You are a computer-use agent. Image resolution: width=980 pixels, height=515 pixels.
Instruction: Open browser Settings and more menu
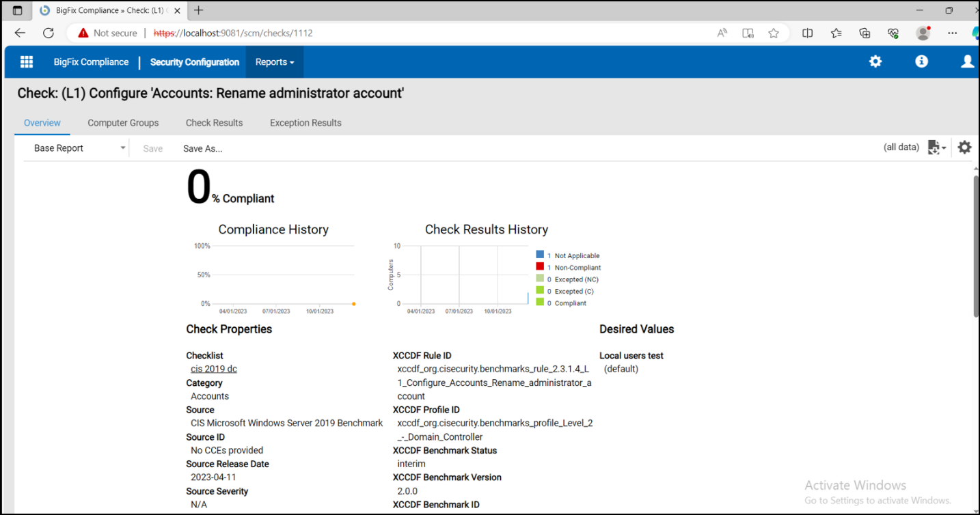952,33
